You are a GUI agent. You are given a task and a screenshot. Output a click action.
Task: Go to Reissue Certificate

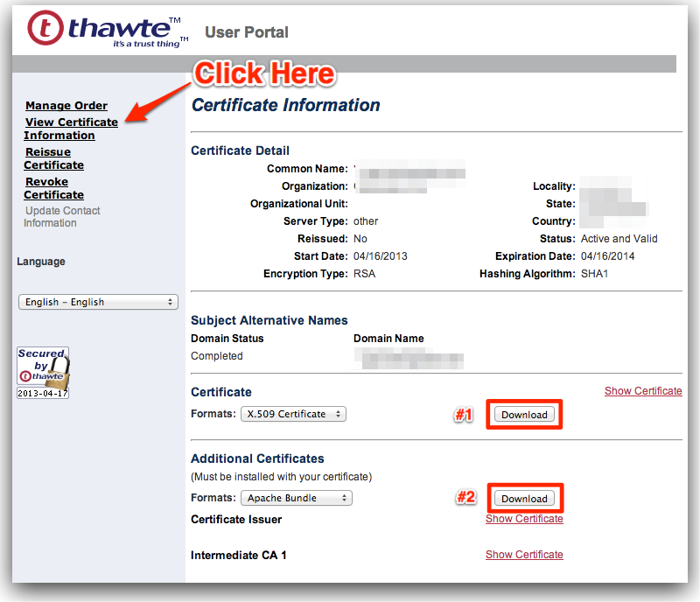53,158
